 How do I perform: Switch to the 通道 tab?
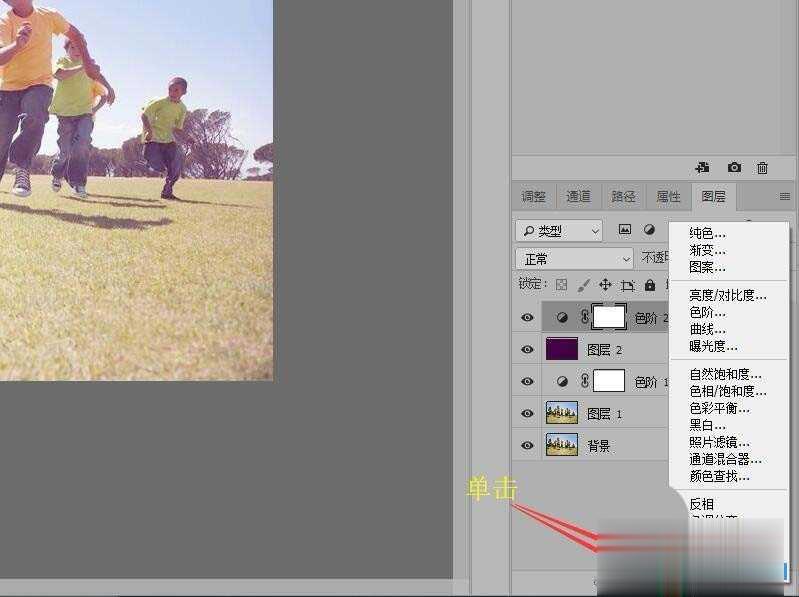(578, 196)
